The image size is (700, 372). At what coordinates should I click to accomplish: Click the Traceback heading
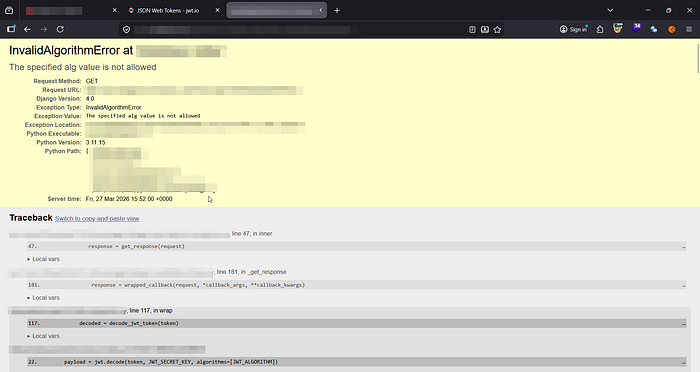[31, 217]
